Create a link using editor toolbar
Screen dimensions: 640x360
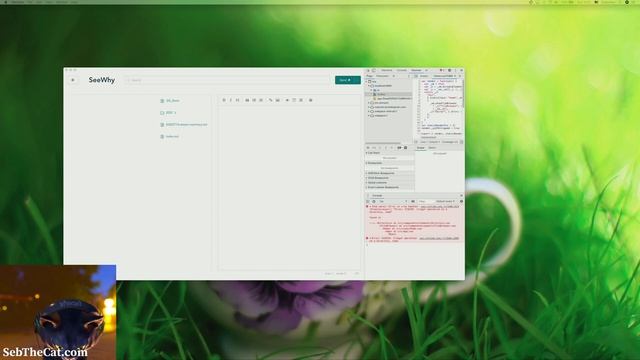click(270, 100)
